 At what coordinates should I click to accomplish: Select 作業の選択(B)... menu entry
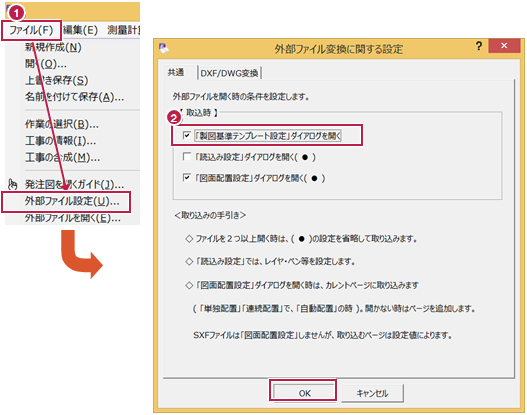[x=62, y=124]
